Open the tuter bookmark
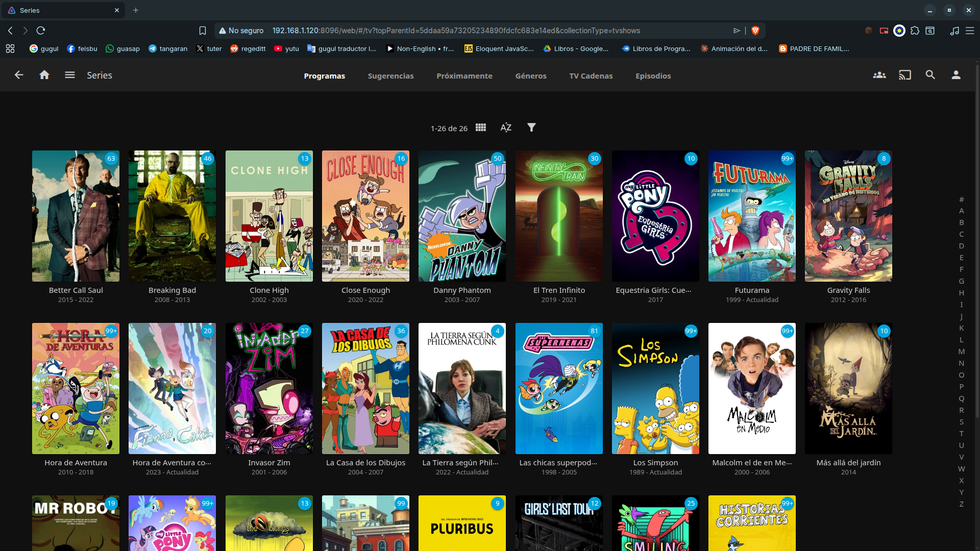Image resolution: width=980 pixels, height=551 pixels. click(209, 48)
